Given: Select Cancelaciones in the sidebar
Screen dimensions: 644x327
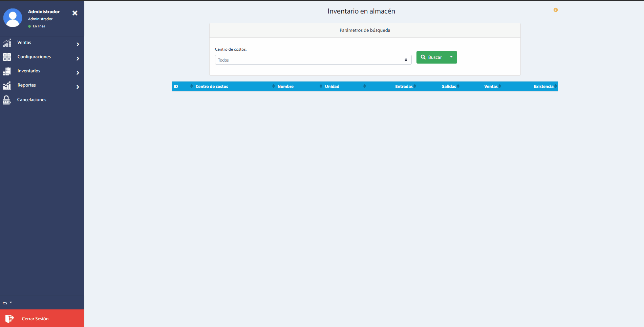Looking at the screenshot, I should point(32,100).
